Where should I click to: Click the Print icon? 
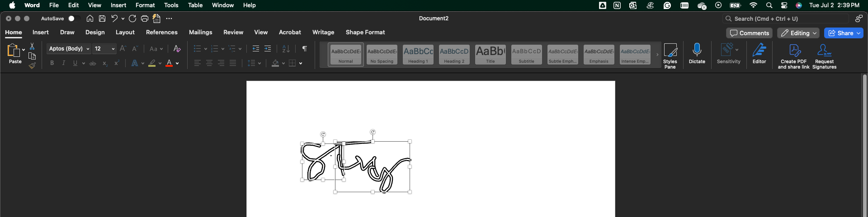(x=145, y=18)
